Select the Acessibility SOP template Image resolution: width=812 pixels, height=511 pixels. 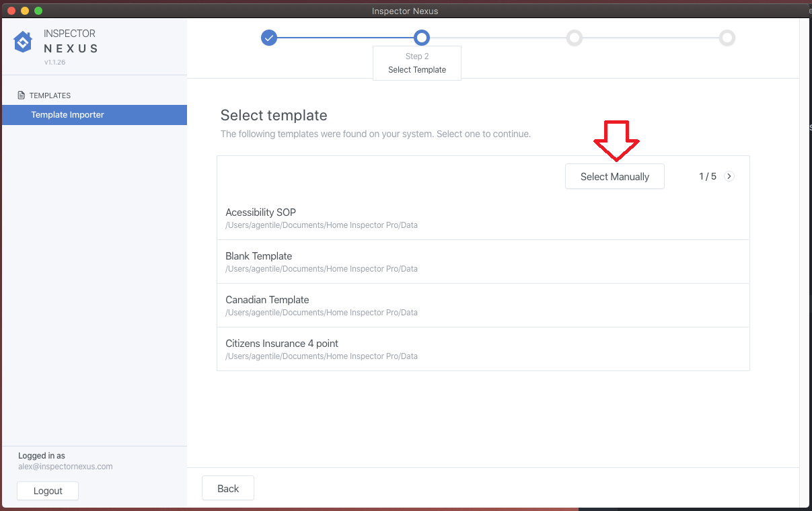coord(482,218)
